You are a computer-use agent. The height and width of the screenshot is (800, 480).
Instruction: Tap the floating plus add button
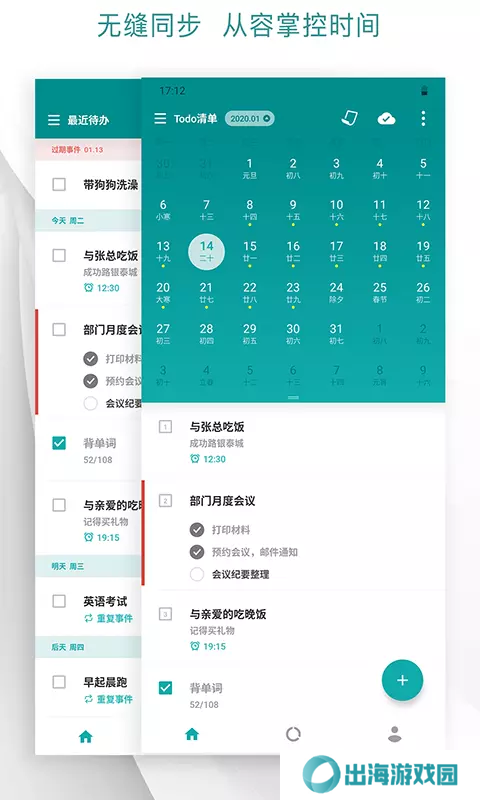point(402,680)
